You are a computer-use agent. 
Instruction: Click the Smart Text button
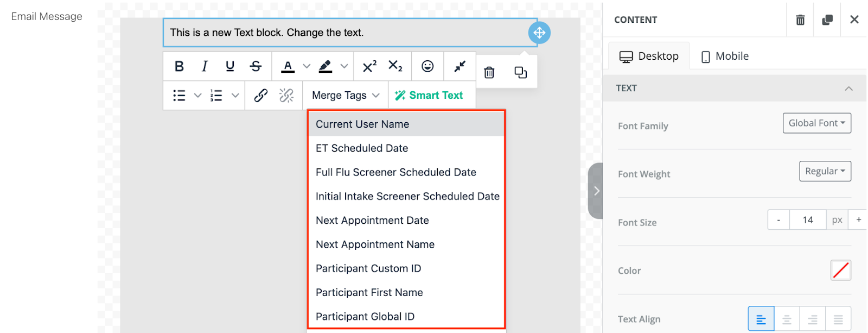coord(429,96)
